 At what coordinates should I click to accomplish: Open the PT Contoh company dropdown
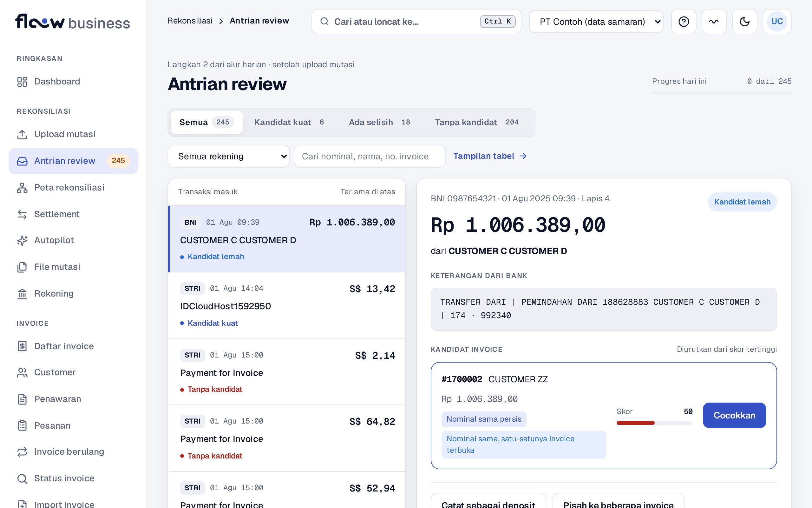(596, 22)
